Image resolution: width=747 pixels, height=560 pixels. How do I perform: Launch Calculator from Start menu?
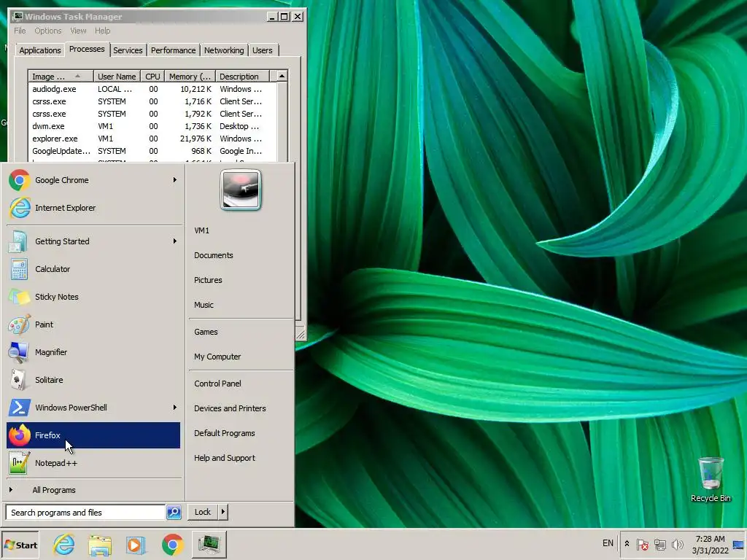93,269
